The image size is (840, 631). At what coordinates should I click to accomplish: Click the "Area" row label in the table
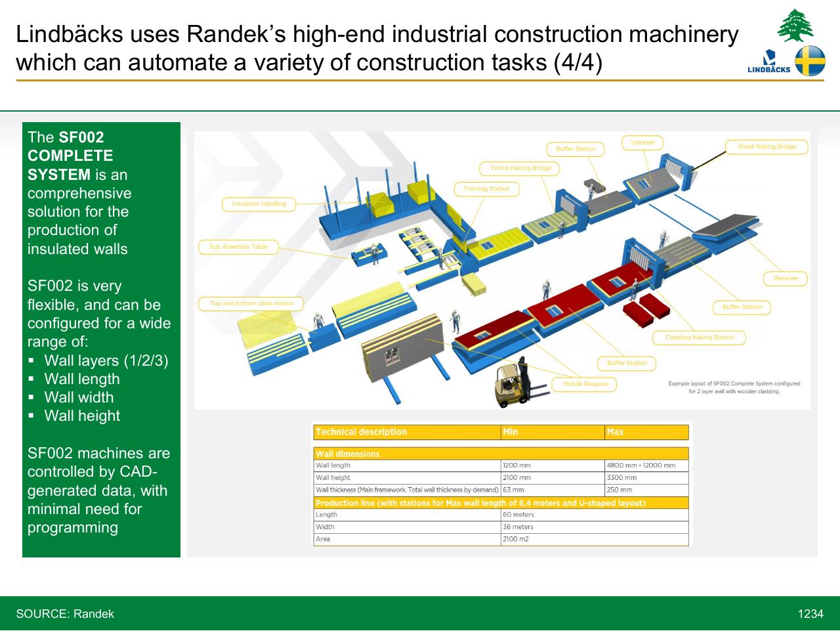(x=407, y=539)
